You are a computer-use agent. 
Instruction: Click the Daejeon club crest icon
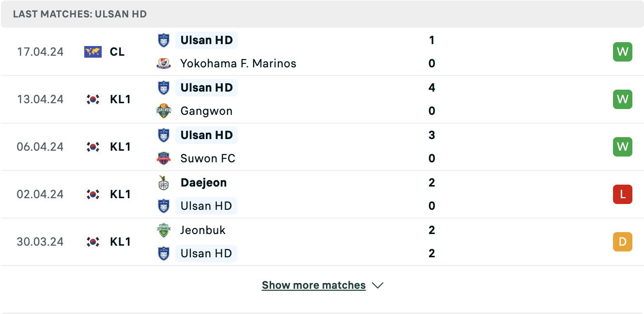(164, 183)
